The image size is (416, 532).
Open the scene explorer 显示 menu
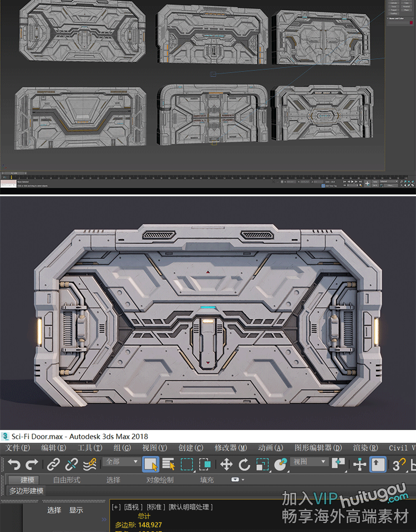click(76, 510)
